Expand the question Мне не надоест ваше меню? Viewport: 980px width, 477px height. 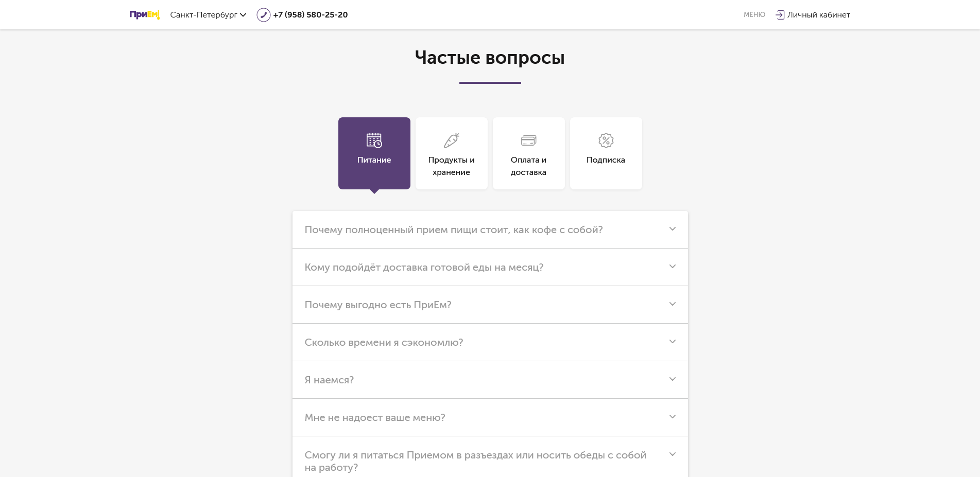click(490, 417)
